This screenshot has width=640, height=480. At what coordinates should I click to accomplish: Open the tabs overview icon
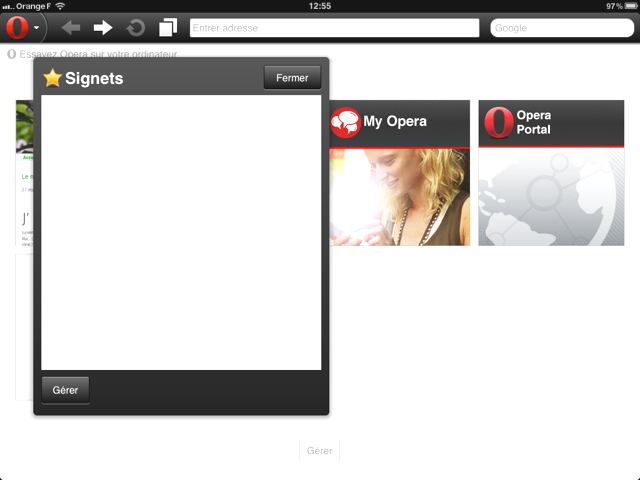pyautogui.click(x=168, y=28)
